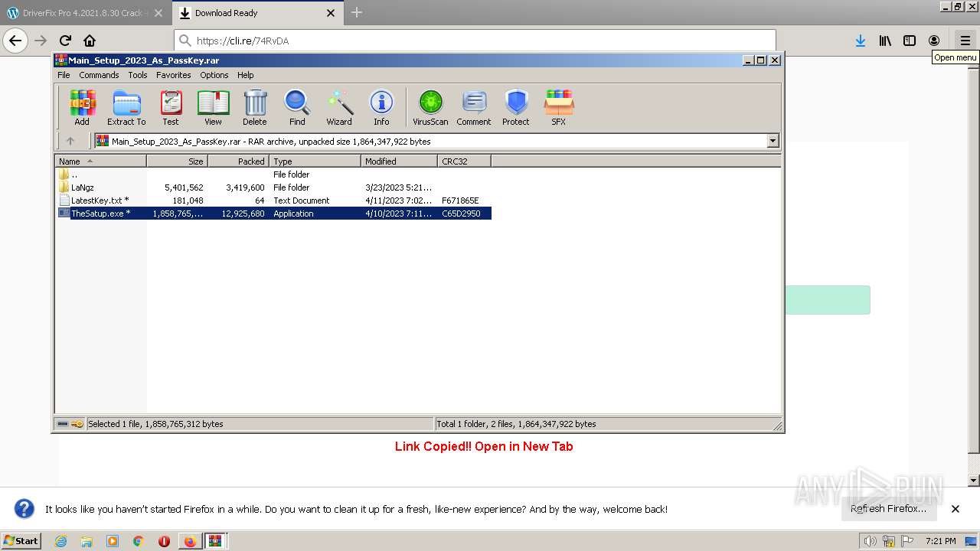Sort by Modified column header
Image resolution: width=980 pixels, height=551 pixels.
click(399, 161)
